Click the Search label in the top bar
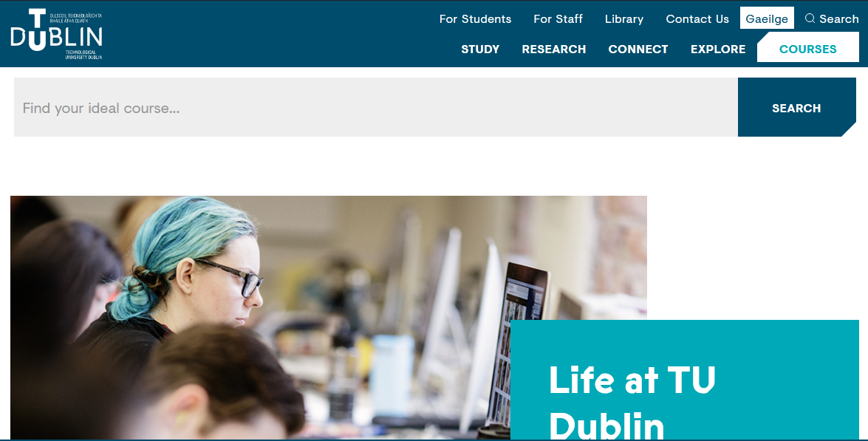868x441 pixels. [x=838, y=18]
